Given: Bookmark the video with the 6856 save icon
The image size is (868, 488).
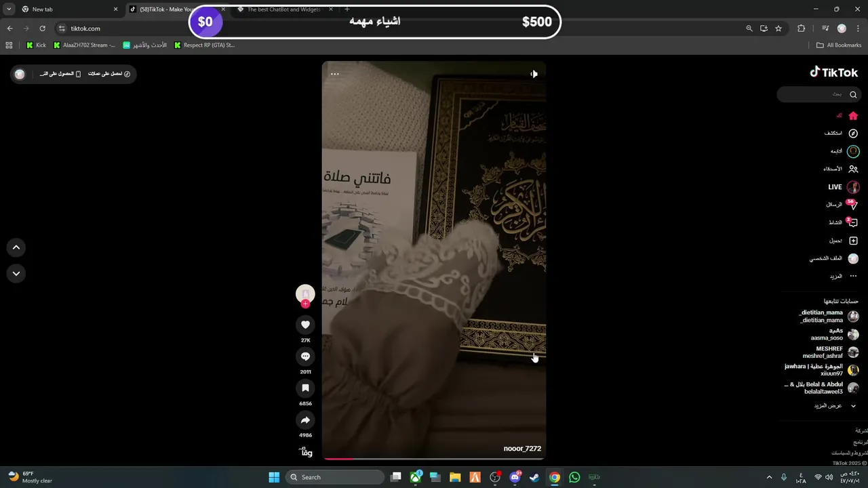Looking at the screenshot, I should tap(305, 388).
